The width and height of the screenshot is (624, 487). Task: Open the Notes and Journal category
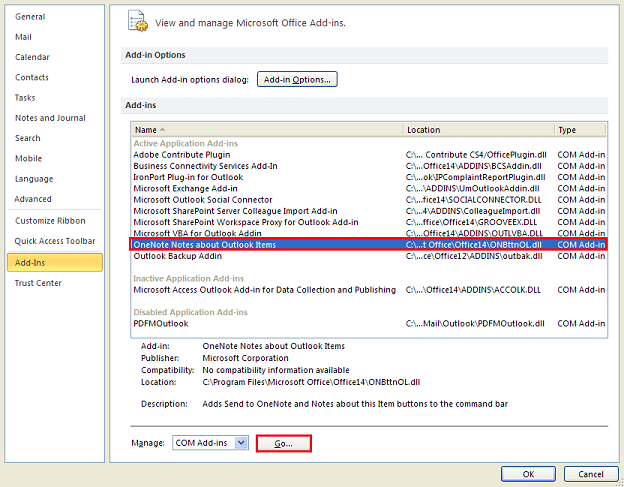tap(50, 118)
